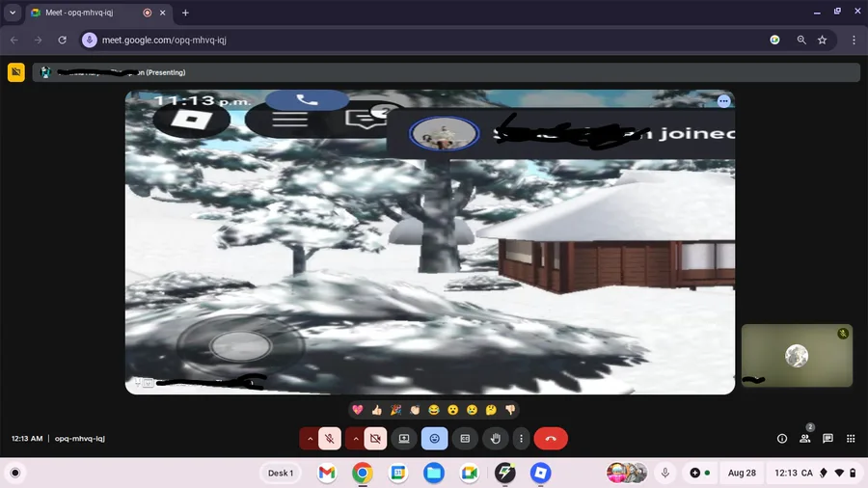The image size is (868, 488).
Task: Open the ChromeOS launcher
Action: pyautogui.click(x=14, y=474)
